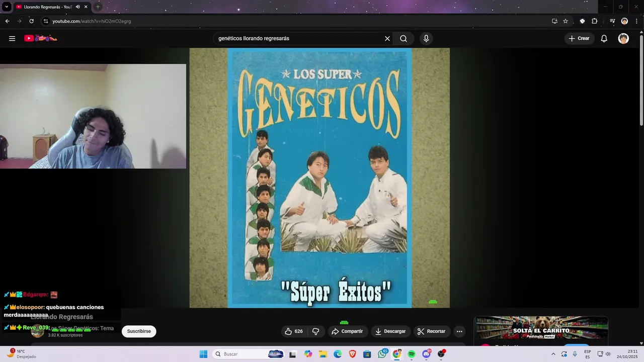The width and height of the screenshot is (644, 362).
Task: Open the Crear create button
Action: coord(579,38)
